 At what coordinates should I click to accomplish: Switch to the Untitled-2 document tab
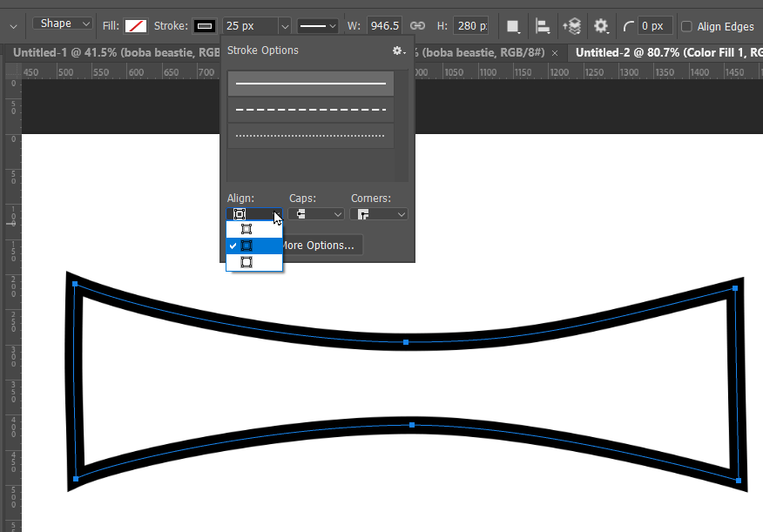tap(662, 52)
